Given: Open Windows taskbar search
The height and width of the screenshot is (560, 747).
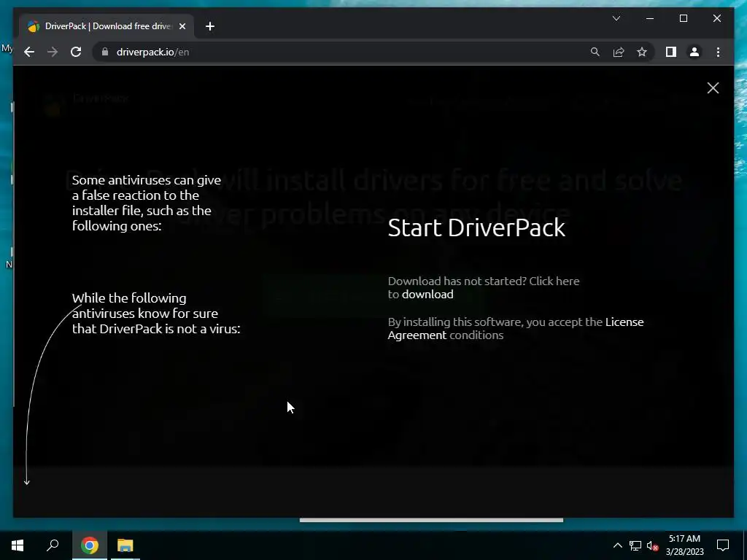Looking at the screenshot, I should coord(53,545).
